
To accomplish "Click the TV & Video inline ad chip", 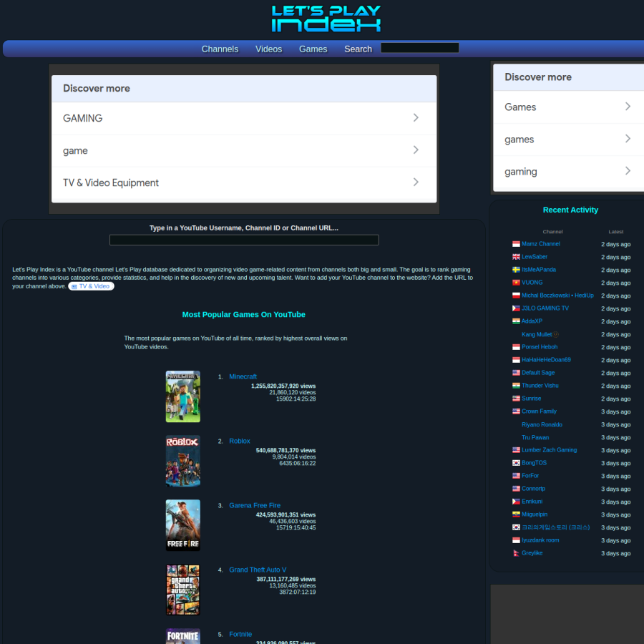I will click(91, 286).
